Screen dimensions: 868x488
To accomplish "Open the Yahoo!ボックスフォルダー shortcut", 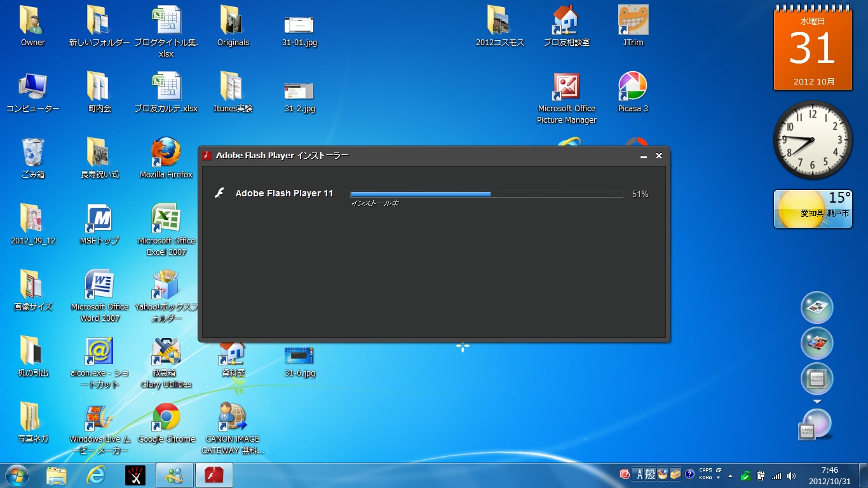I will (x=166, y=296).
